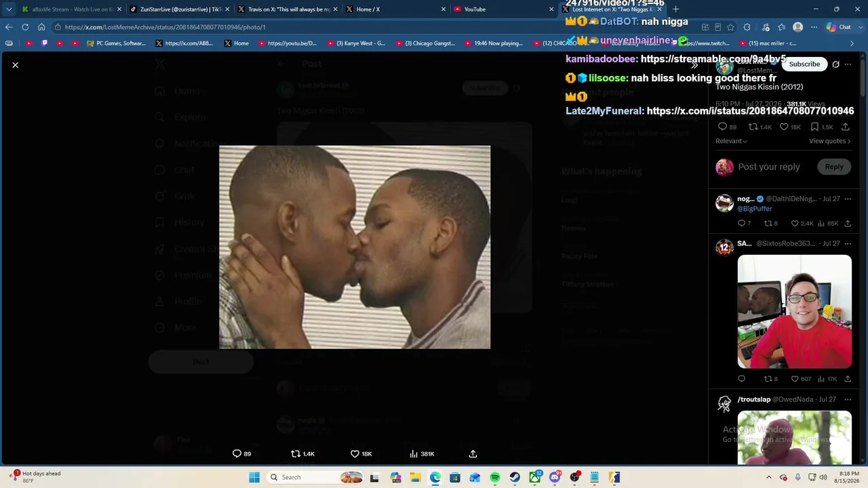Show hidden system tray icons

point(768,477)
